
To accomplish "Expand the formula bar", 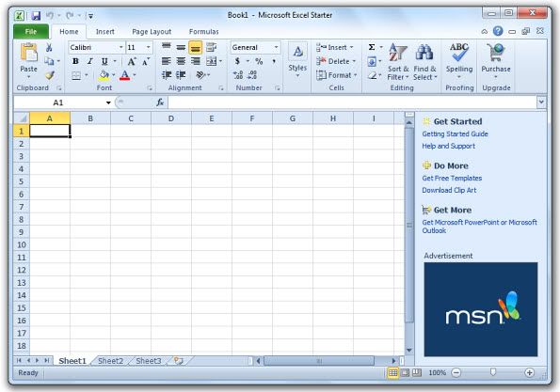I will (541, 102).
